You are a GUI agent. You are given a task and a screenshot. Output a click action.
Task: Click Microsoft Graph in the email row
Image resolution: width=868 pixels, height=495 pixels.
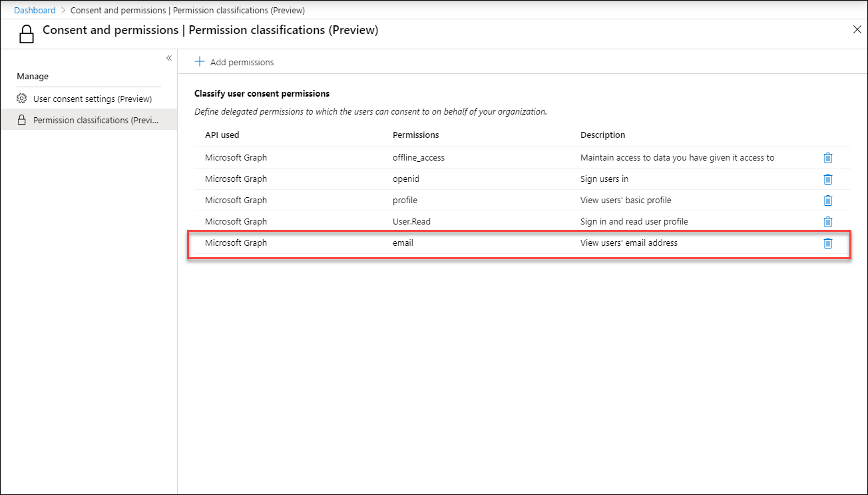pyautogui.click(x=236, y=243)
